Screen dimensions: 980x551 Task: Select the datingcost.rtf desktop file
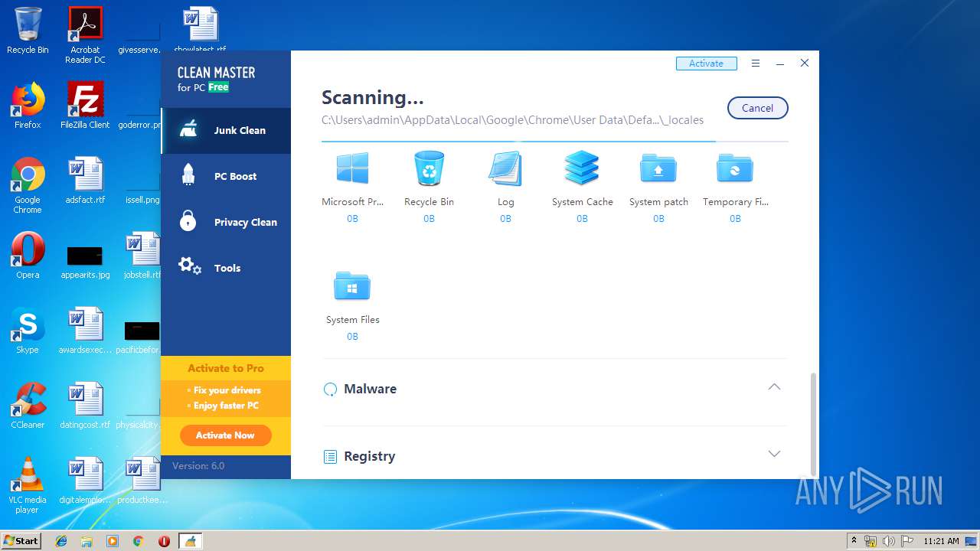85,406
